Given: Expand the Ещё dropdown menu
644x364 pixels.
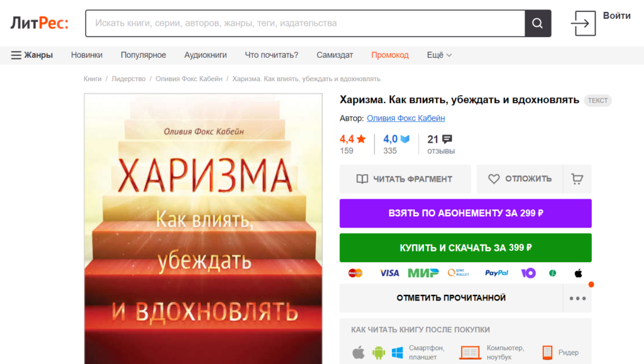Looking at the screenshot, I should pyautogui.click(x=439, y=55).
